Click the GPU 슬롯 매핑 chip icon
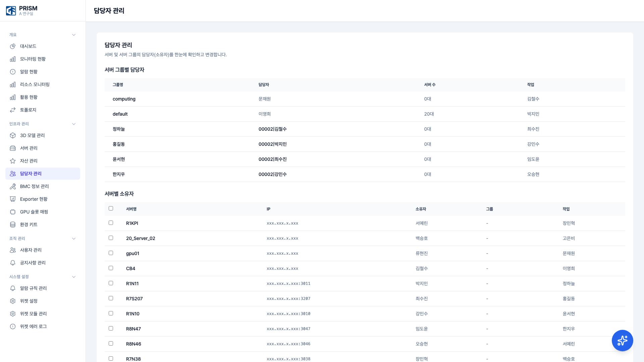Viewport: 644px width, 362px height. coord(13,212)
